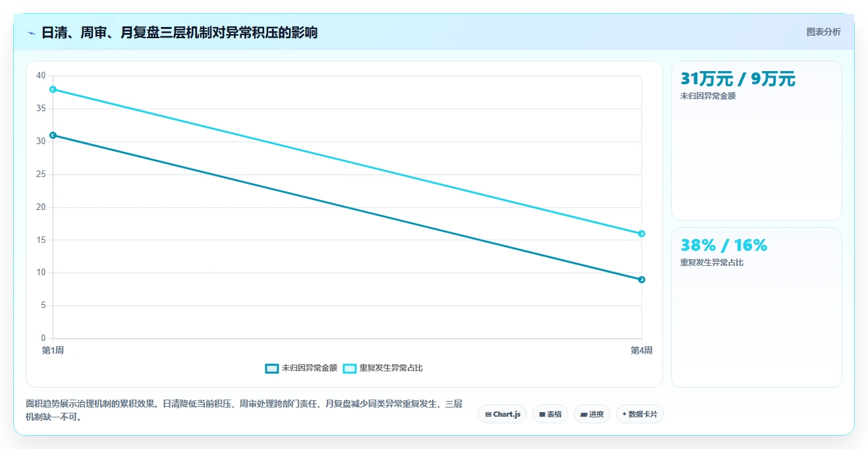This screenshot has width=868, height=449.
Task: Click the 第4周 data point at value 16
Action: (x=641, y=234)
